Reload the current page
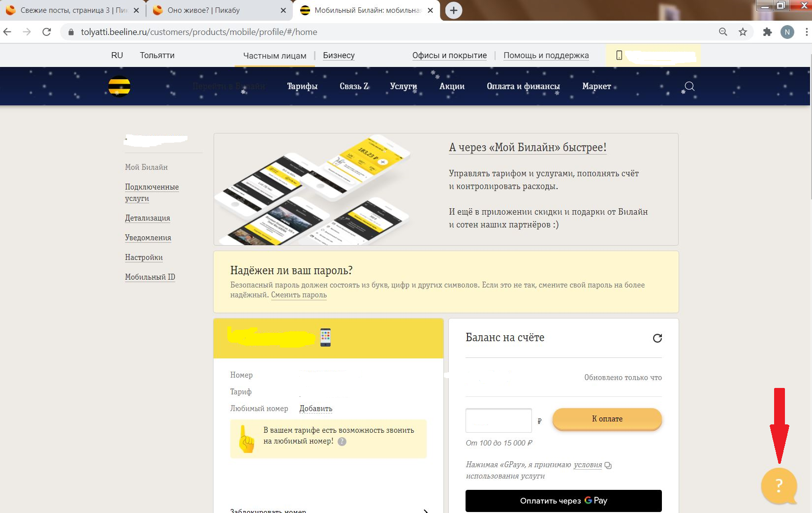812x513 pixels. (x=47, y=32)
